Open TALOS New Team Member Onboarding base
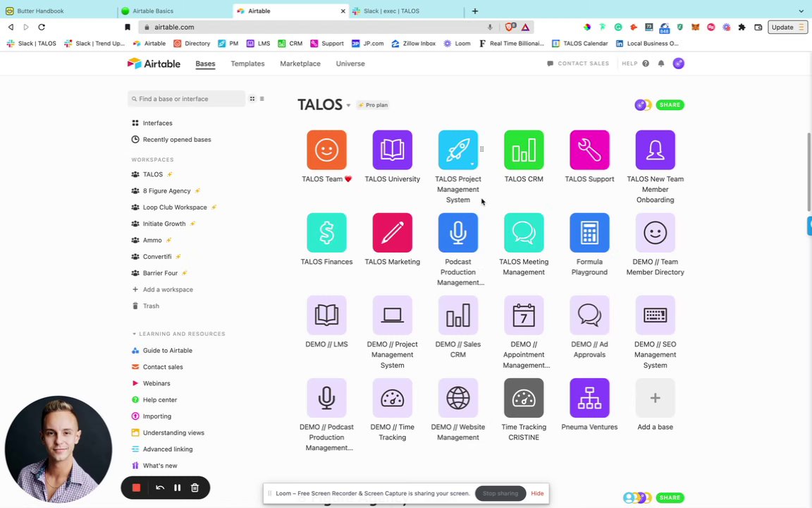 pos(655,150)
